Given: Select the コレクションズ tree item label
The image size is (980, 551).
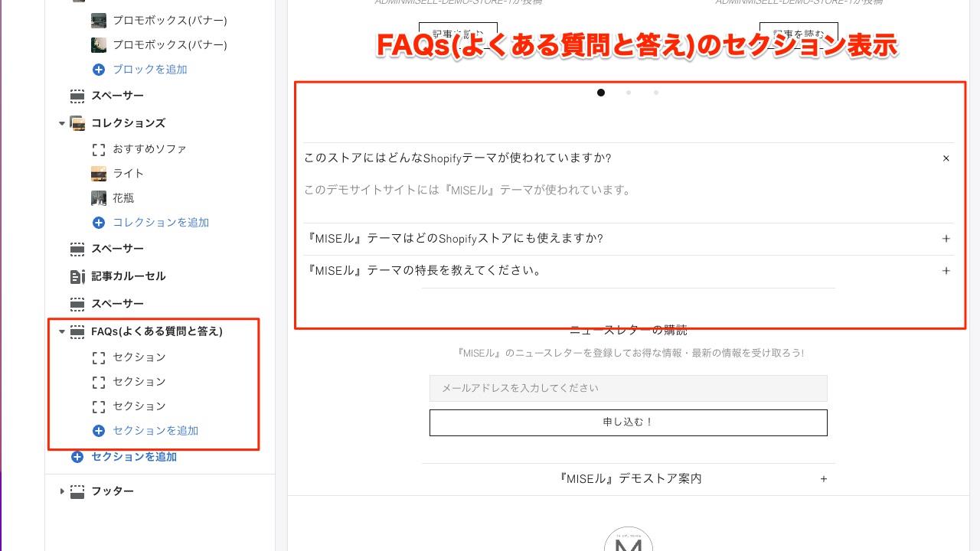Looking at the screenshot, I should (x=128, y=123).
